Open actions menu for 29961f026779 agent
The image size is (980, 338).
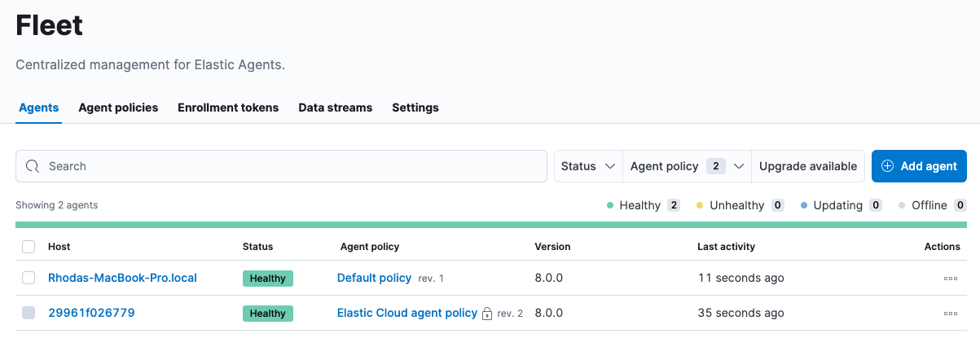click(950, 314)
